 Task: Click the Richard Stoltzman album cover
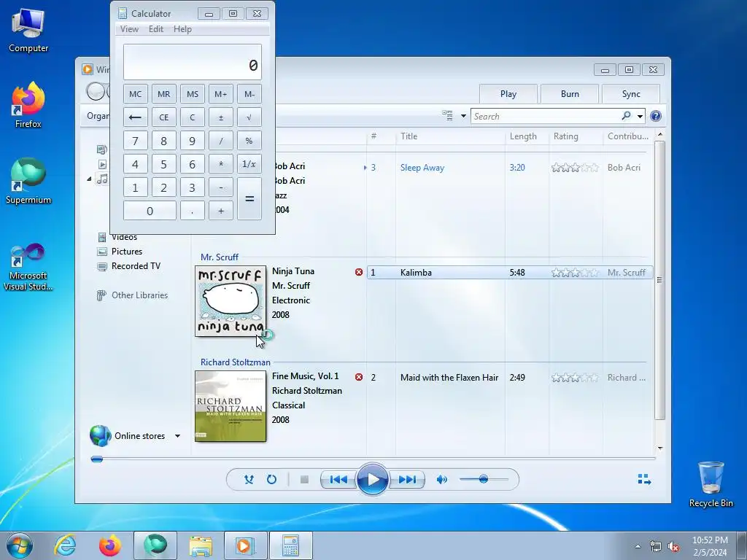pos(231,406)
